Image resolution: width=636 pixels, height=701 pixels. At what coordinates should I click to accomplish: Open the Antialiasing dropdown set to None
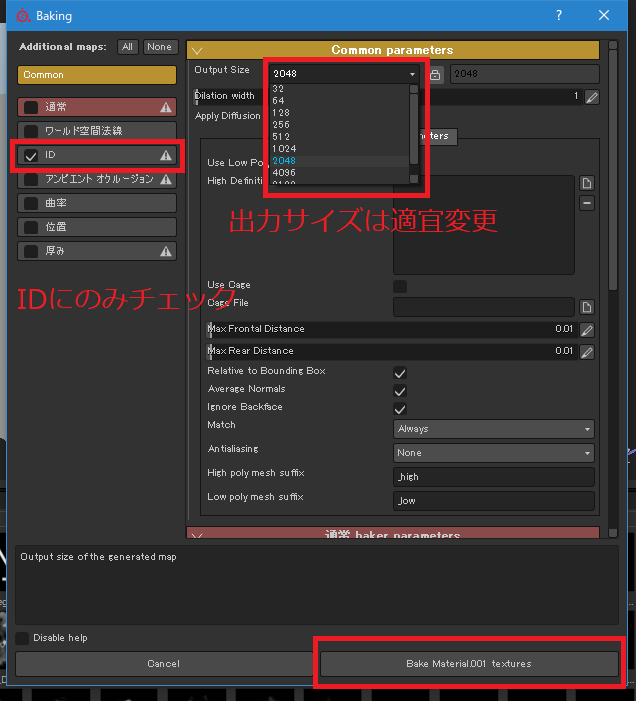tap(493, 453)
